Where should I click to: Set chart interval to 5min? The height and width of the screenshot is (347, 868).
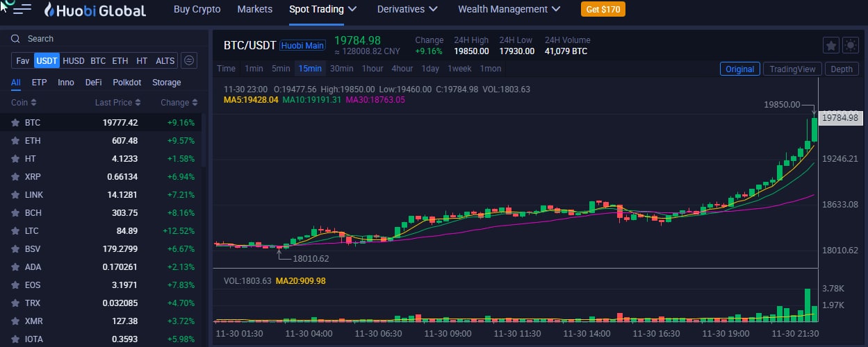point(281,69)
